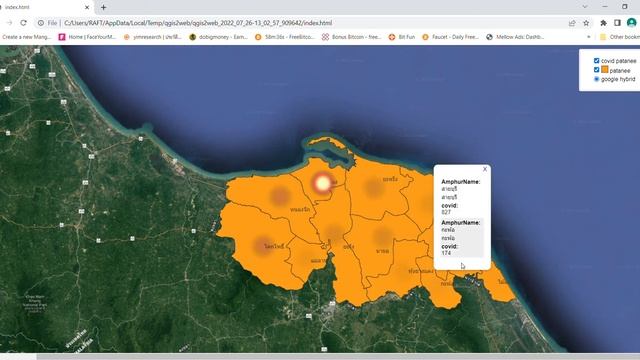Open the 'Mellow Ads: Dashb...' bookmark
Screen dimensions: 640x360
pyautogui.click(x=515, y=37)
